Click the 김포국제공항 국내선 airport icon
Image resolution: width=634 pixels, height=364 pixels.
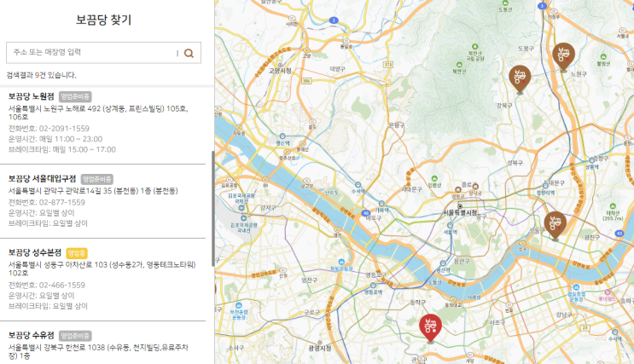(243, 218)
